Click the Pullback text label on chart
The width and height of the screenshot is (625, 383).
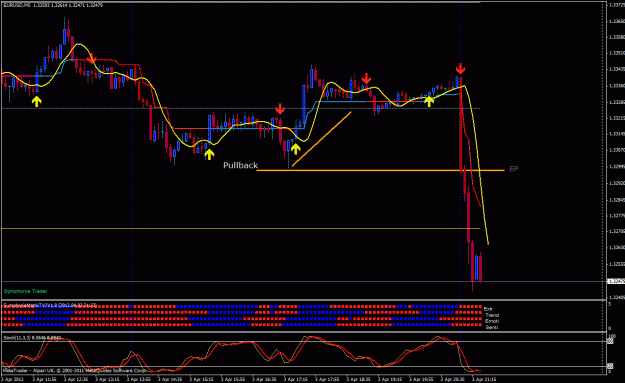[x=240, y=165]
